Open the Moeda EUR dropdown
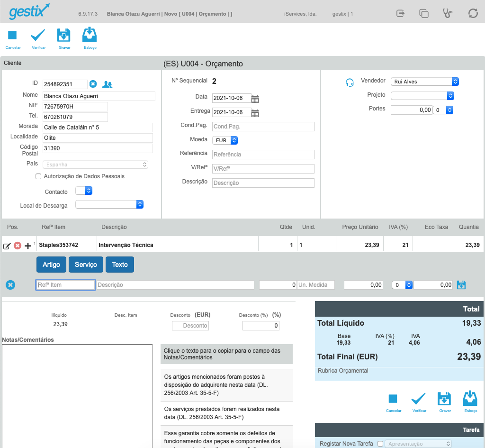 [225, 140]
